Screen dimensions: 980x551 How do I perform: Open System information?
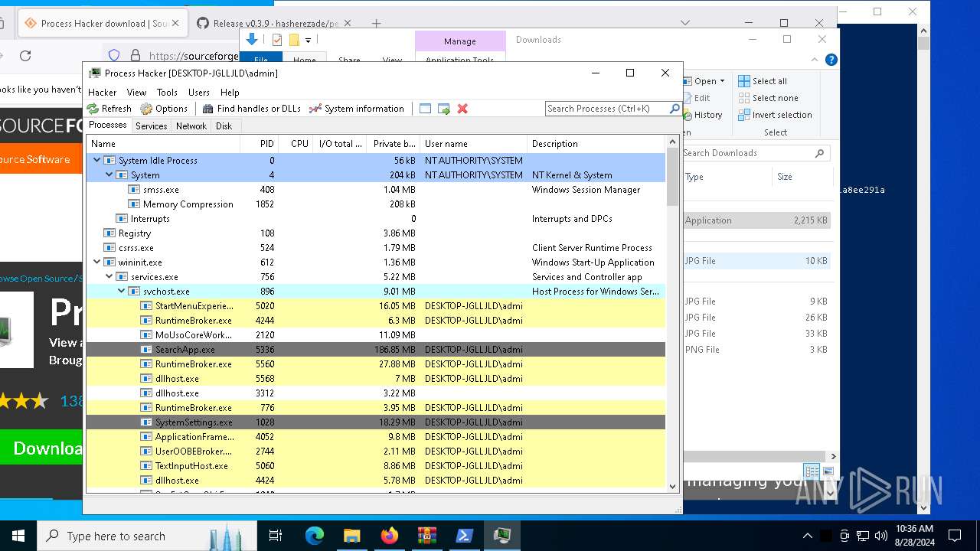pos(356,109)
